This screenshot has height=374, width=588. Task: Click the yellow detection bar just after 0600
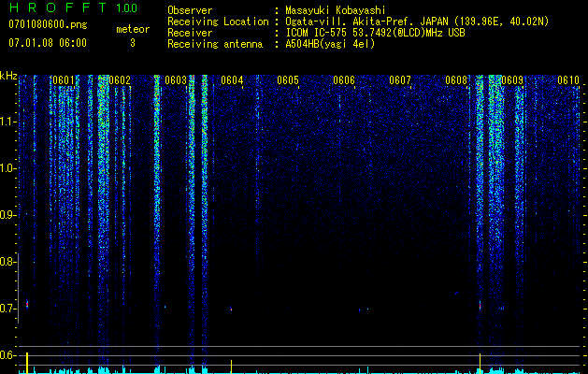coord(27,363)
